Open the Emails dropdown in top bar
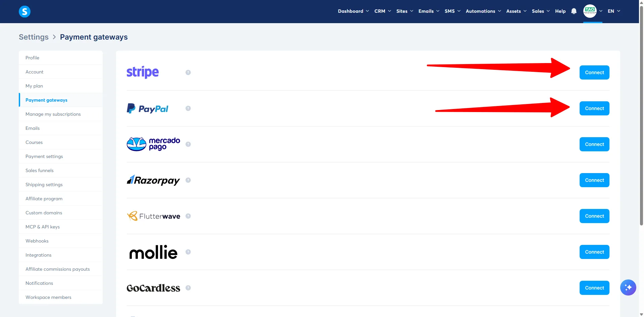The height and width of the screenshot is (317, 644). (x=429, y=11)
